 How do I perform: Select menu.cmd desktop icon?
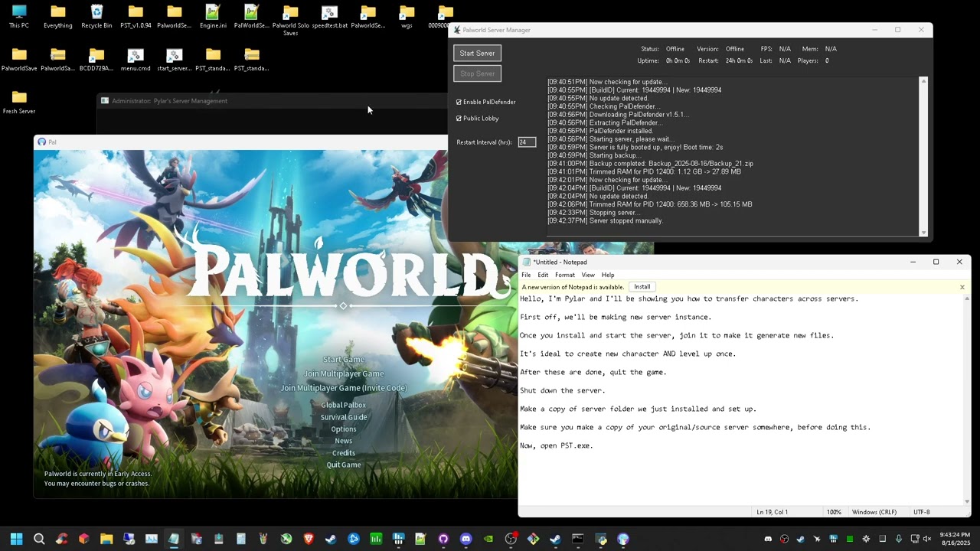coord(136,60)
